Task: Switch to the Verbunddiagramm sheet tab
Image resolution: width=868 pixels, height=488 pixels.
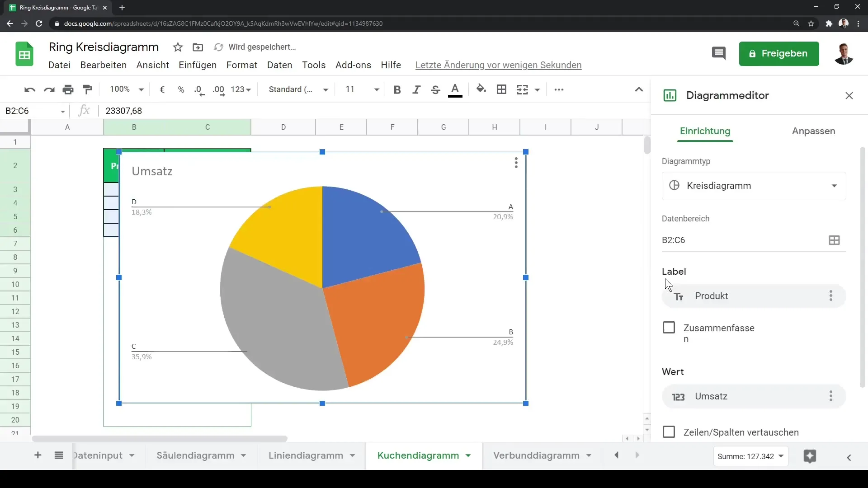Action: pyautogui.click(x=536, y=455)
